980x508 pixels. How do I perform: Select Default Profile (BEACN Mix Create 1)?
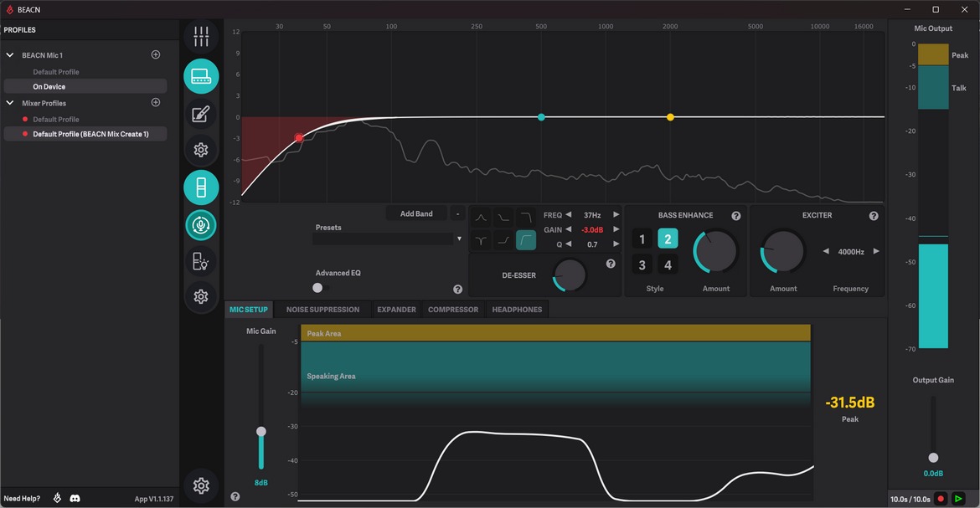tap(85, 134)
